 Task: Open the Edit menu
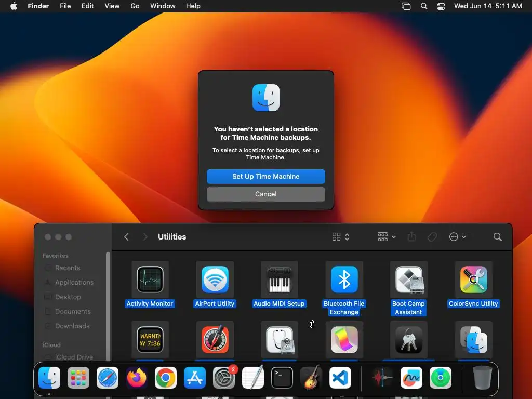coord(87,6)
